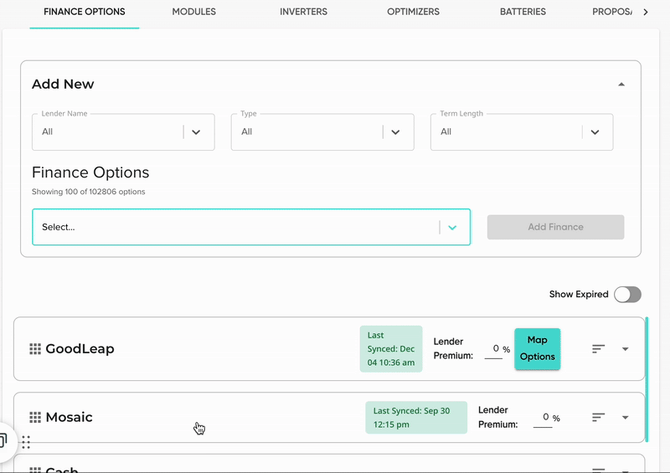
Task: Click the Add Finance button
Action: point(555,227)
